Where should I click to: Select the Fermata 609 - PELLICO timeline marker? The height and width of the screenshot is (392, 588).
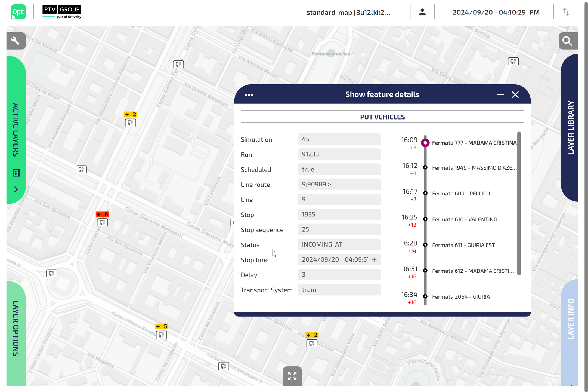pyautogui.click(x=425, y=193)
